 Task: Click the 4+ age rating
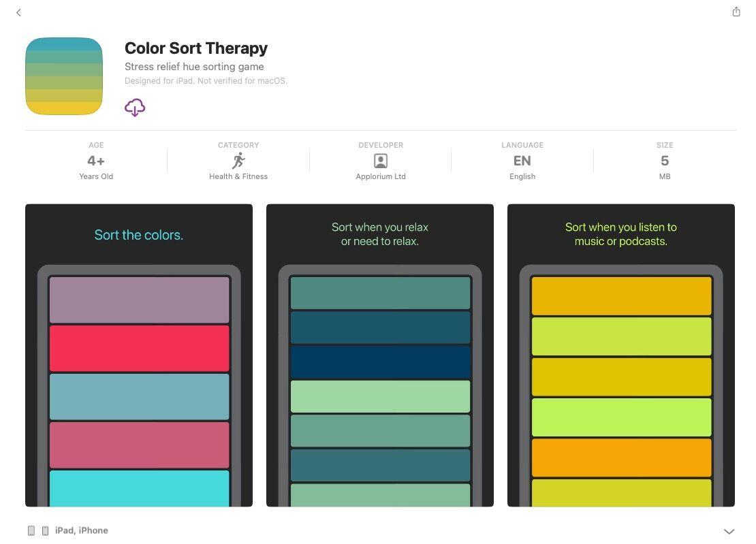(x=96, y=161)
